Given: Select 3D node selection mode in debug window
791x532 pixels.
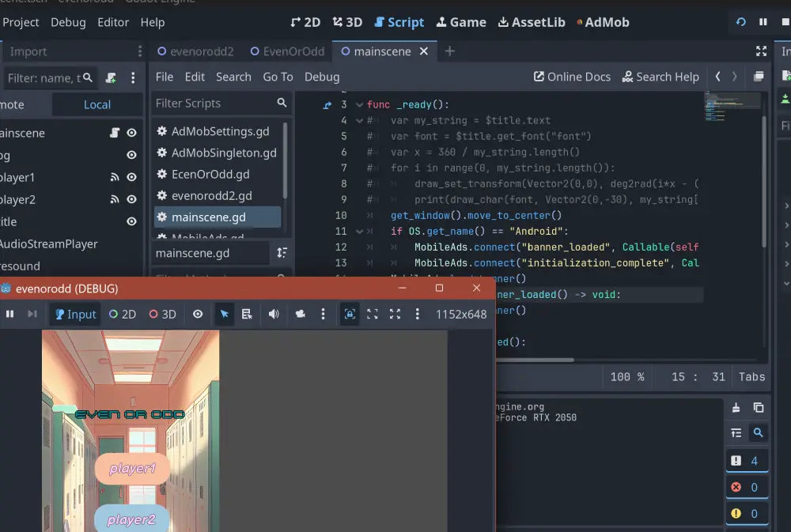Looking at the screenshot, I should point(163,314).
